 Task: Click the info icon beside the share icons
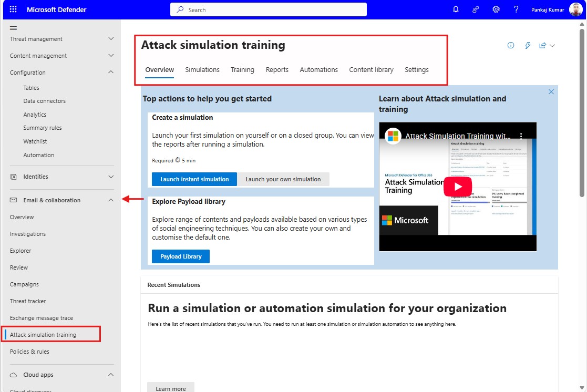point(510,46)
